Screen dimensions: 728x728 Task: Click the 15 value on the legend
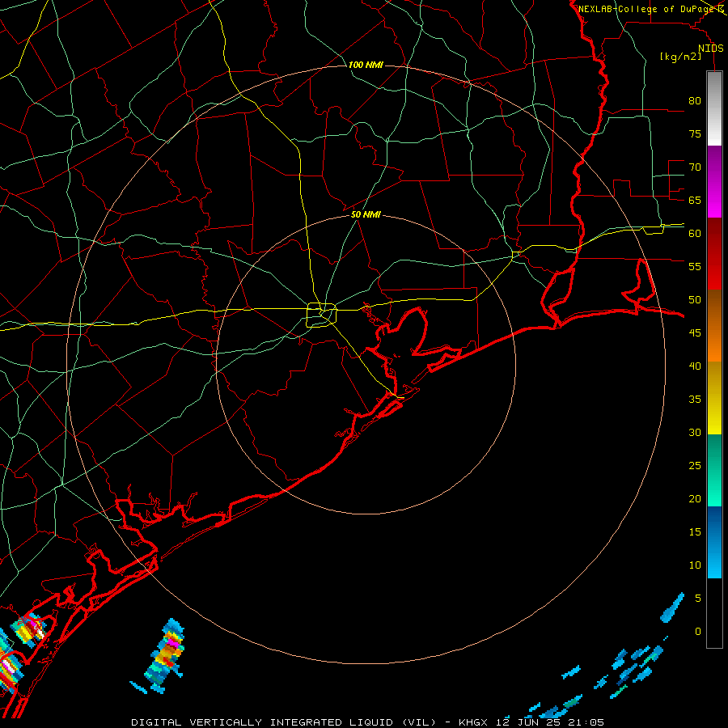point(695,532)
